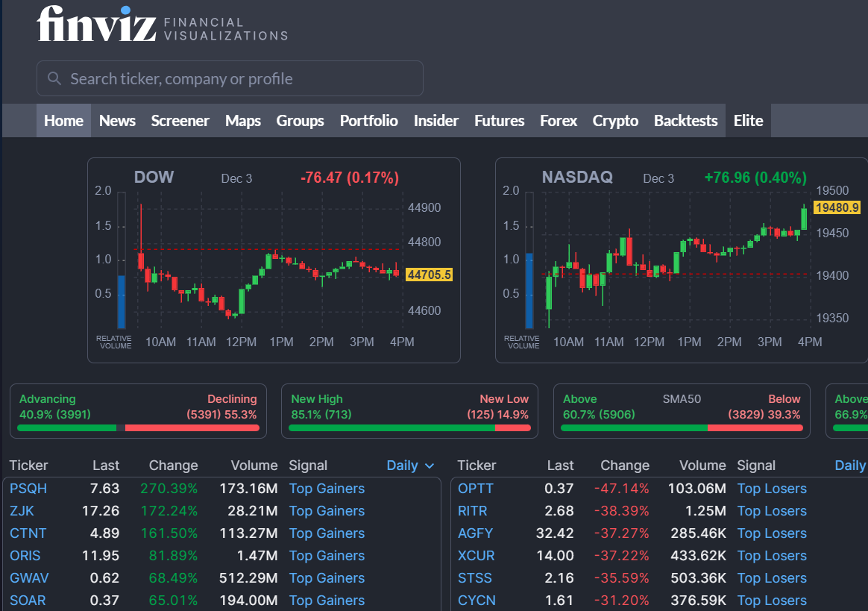Click the 103.06M volume value

pyautogui.click(x=697, y=489)
